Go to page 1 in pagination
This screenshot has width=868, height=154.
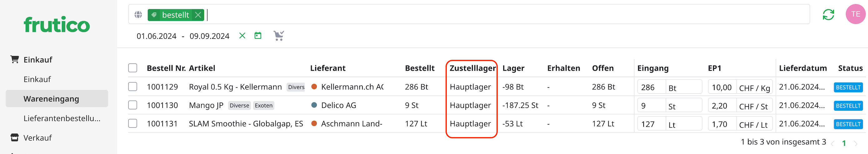point(844,143)
